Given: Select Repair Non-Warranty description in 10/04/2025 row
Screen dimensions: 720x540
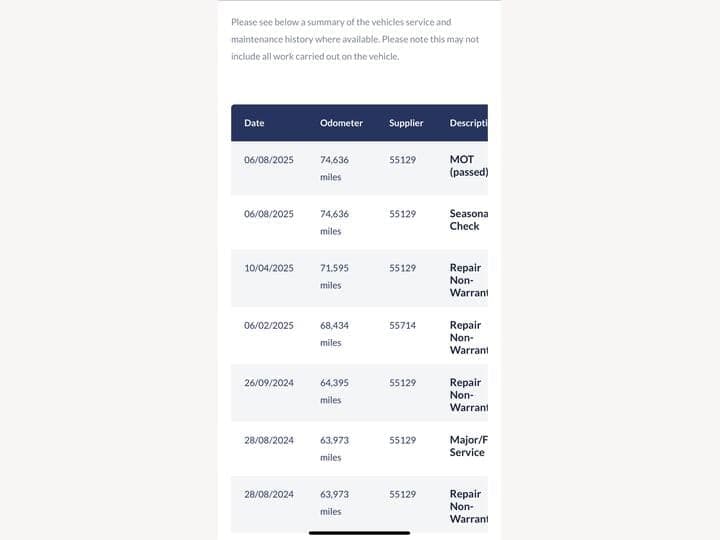Looking at the screenshot, I should [468, 280].
